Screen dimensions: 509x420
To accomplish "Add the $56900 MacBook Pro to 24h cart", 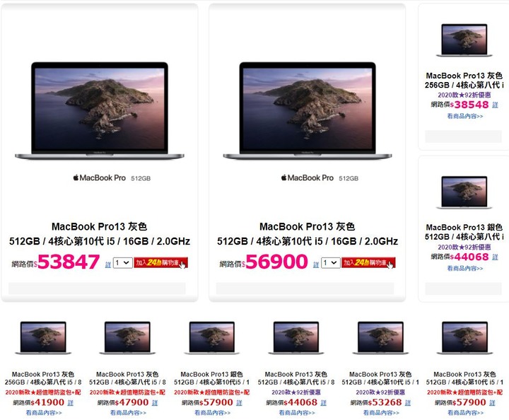I will pyautogui.click(x=368, y=262).
